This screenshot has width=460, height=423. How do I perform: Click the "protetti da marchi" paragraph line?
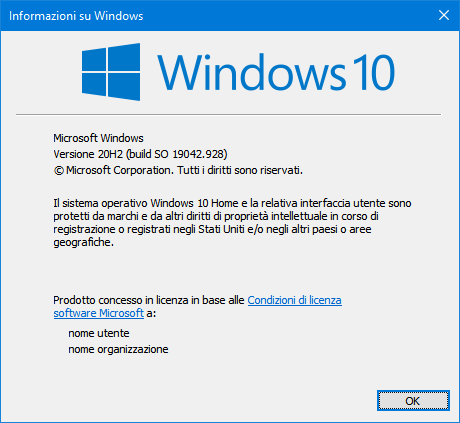coord(216,216)
